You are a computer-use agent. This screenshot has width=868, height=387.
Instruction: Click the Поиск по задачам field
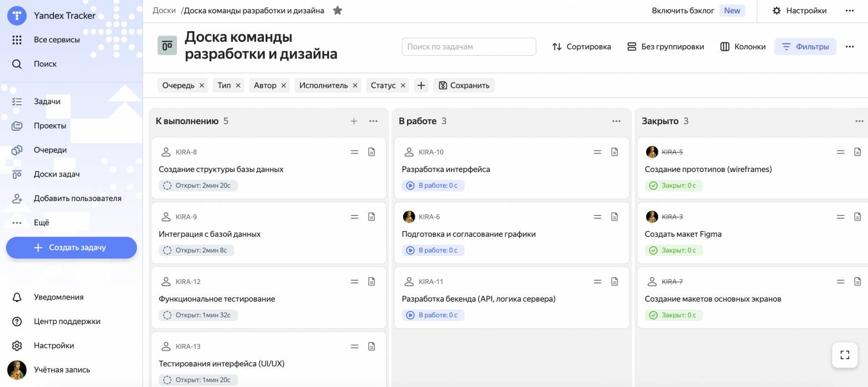click(469, 47)
